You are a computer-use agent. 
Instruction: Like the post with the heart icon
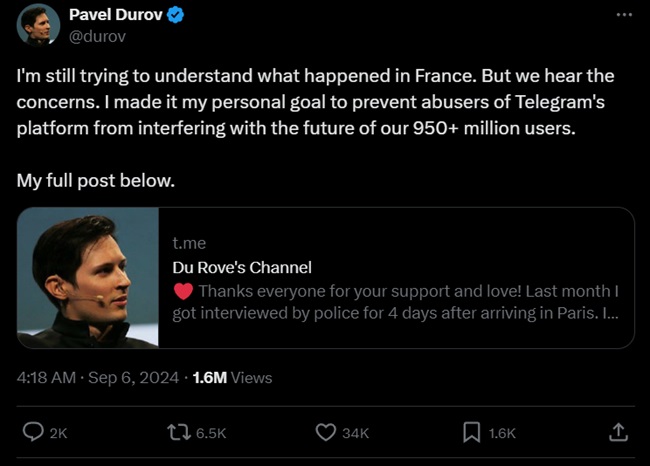click(325, 432)
